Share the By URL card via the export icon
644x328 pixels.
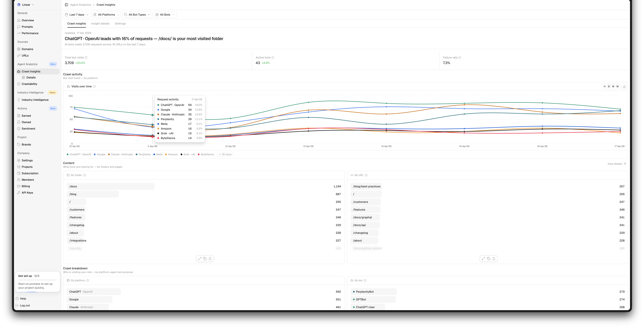(x=494, y=259)
